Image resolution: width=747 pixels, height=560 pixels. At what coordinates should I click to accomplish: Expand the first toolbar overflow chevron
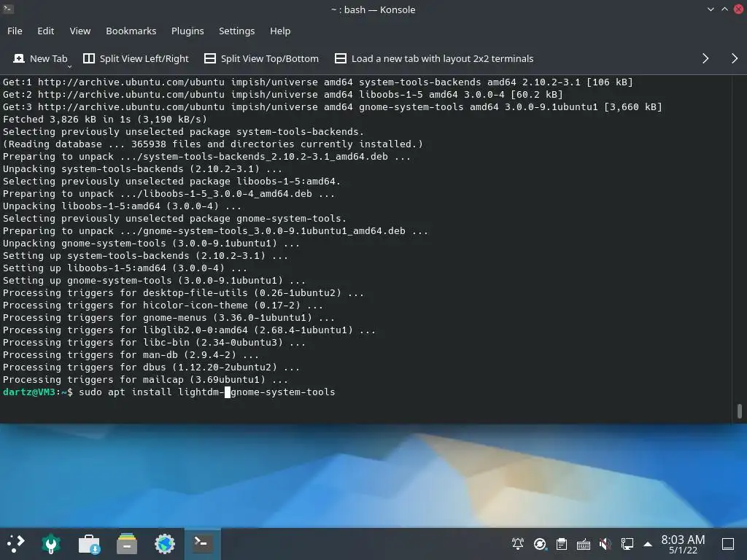pos(705,58)
